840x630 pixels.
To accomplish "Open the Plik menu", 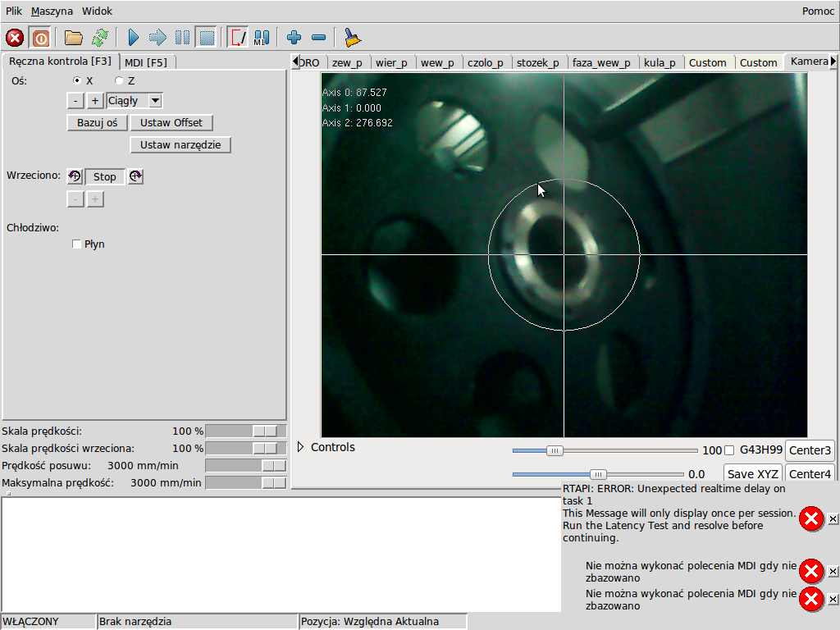I will pos(14,11).
